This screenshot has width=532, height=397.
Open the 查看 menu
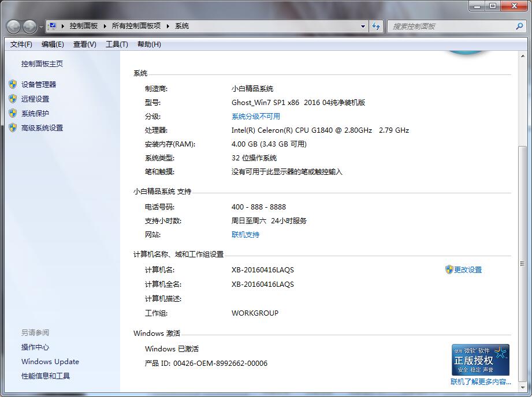point(84,44)
